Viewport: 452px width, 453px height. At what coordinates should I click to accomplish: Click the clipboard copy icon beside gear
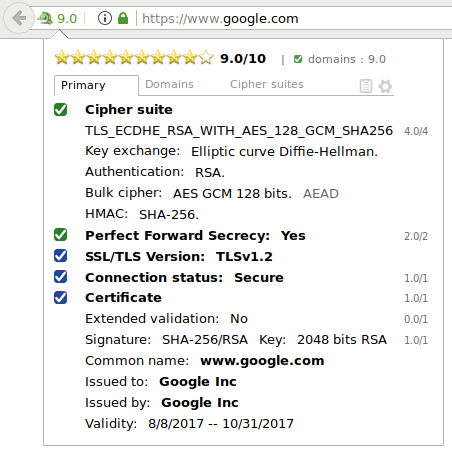tap(366, 86)
